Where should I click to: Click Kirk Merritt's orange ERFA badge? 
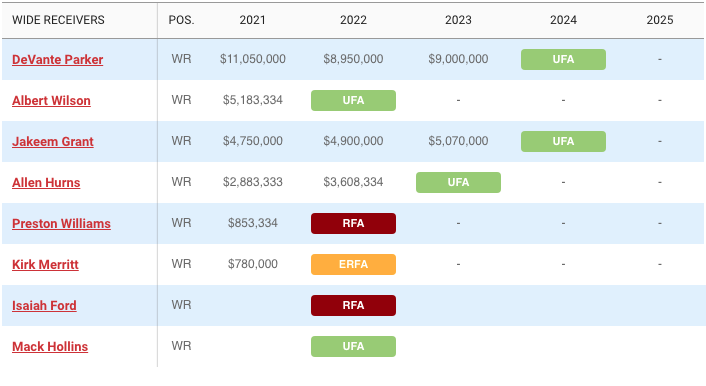[353, 264]
